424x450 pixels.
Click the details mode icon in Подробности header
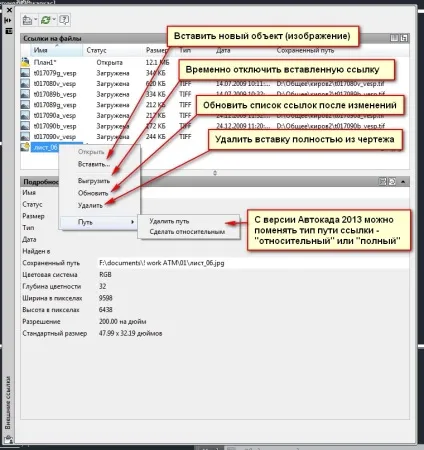click(383, 181)
